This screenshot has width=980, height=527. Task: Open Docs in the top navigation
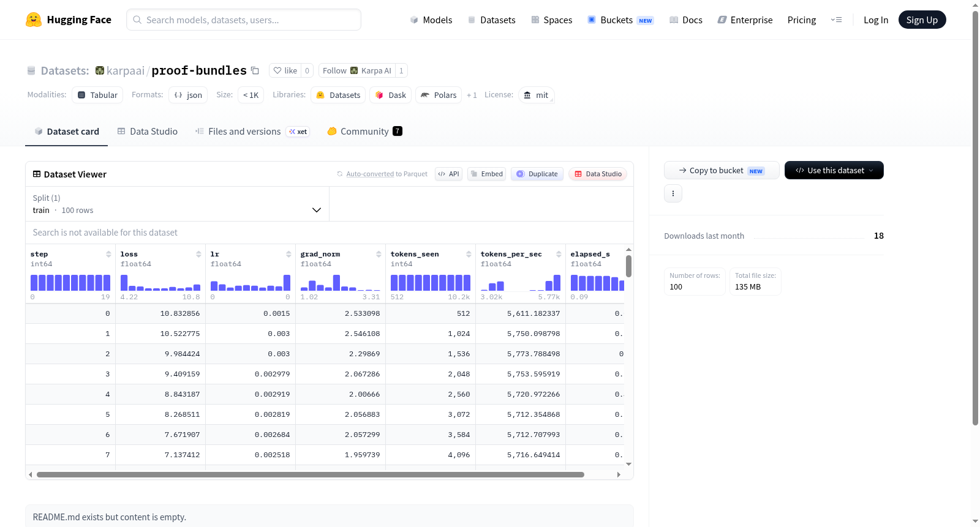click(x=686, y=20)
